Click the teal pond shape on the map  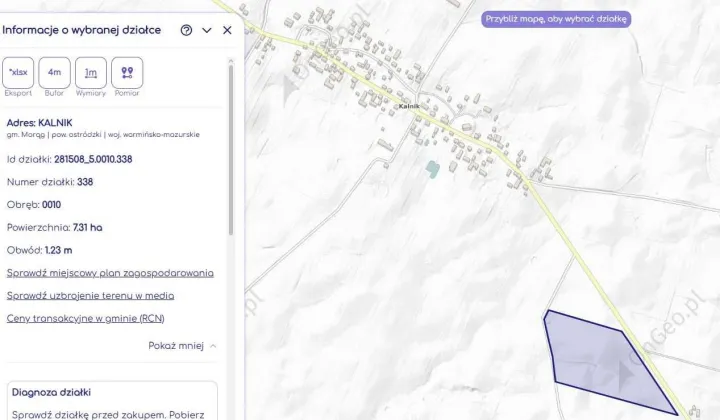click(432, 169)
